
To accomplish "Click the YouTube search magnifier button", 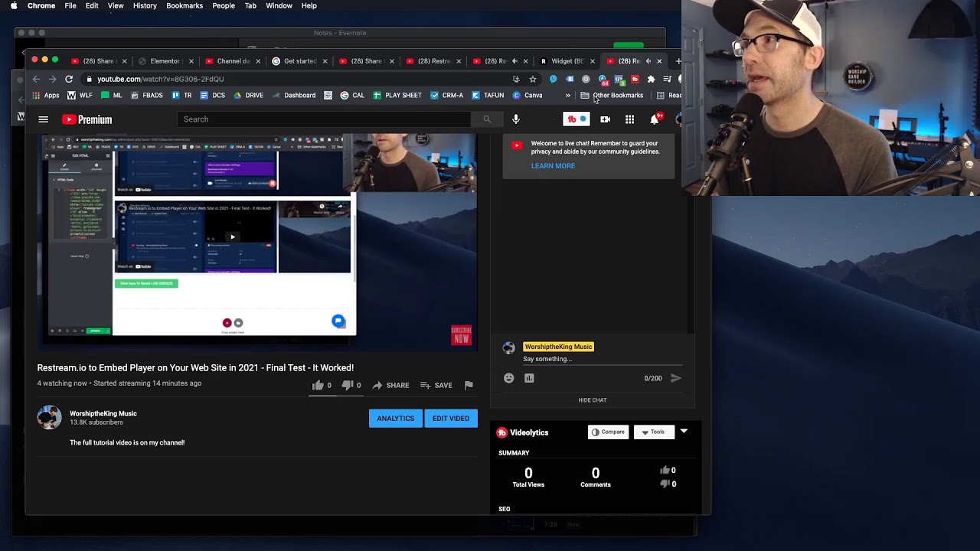I will point(487,119).
